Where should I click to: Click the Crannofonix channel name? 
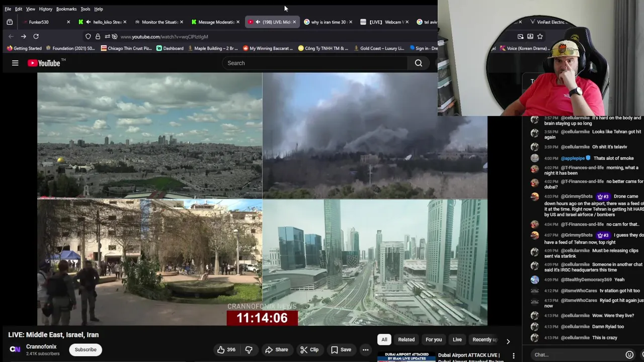[41, 346]
